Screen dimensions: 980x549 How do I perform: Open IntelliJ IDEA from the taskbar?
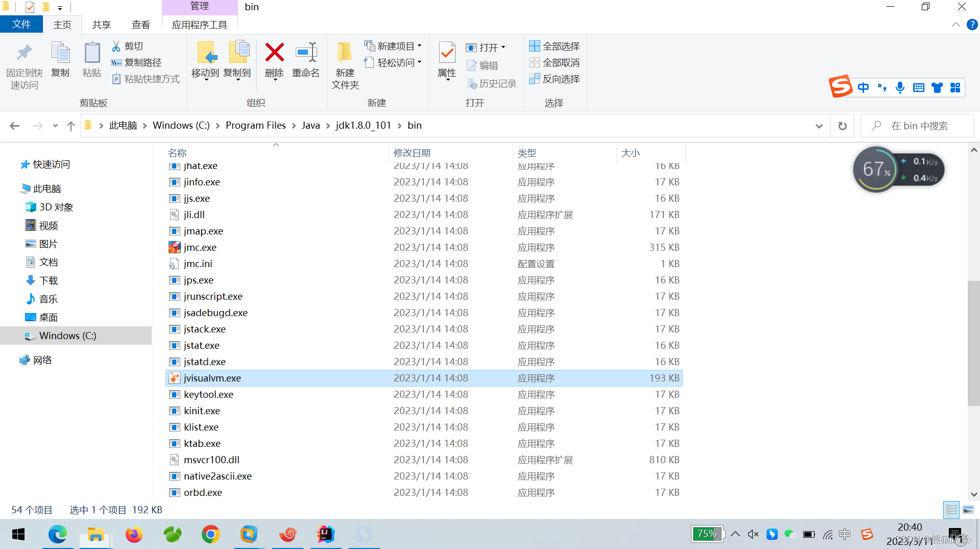[325, 534]
